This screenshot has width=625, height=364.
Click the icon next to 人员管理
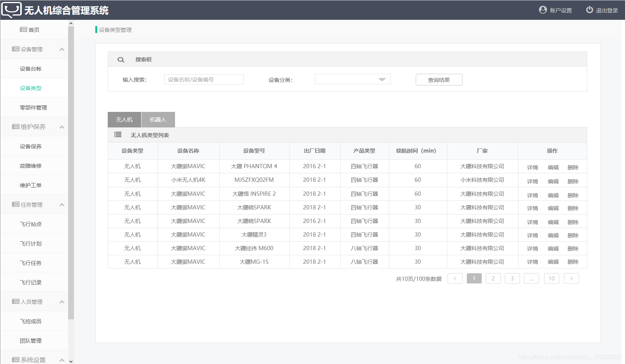point(16,301)
